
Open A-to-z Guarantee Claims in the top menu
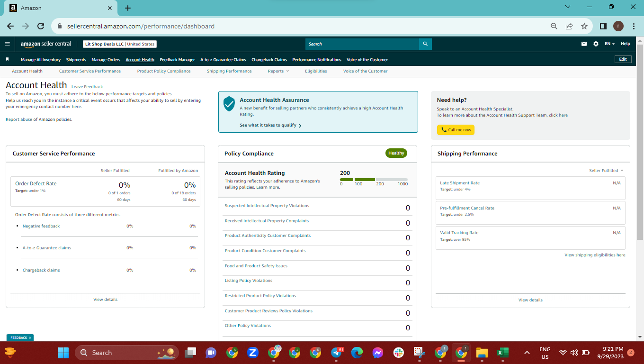223,60
